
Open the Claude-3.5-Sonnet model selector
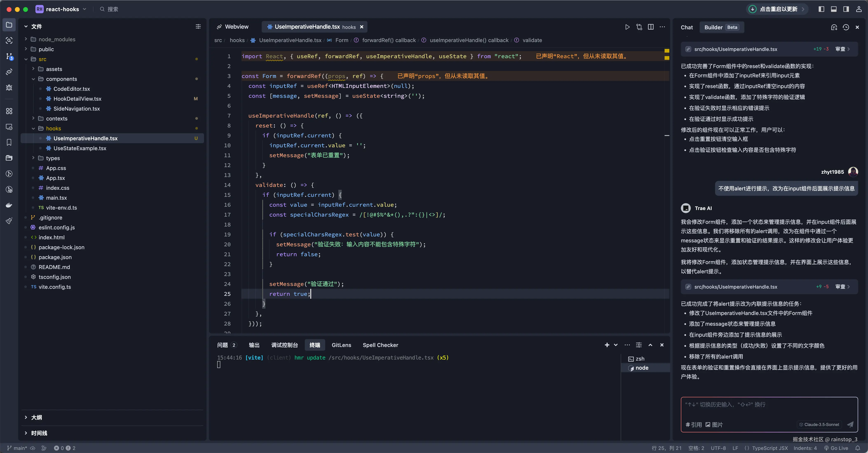pos(820,424)
